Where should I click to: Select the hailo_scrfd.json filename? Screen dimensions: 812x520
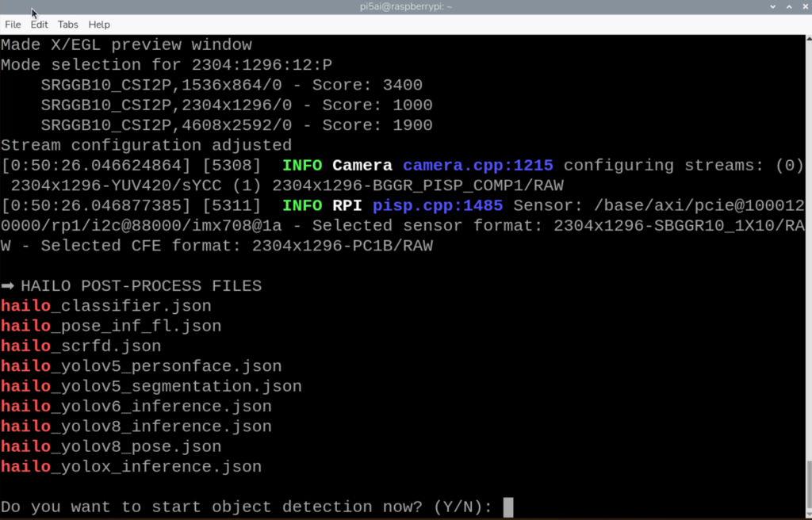[x=82, y=346]
